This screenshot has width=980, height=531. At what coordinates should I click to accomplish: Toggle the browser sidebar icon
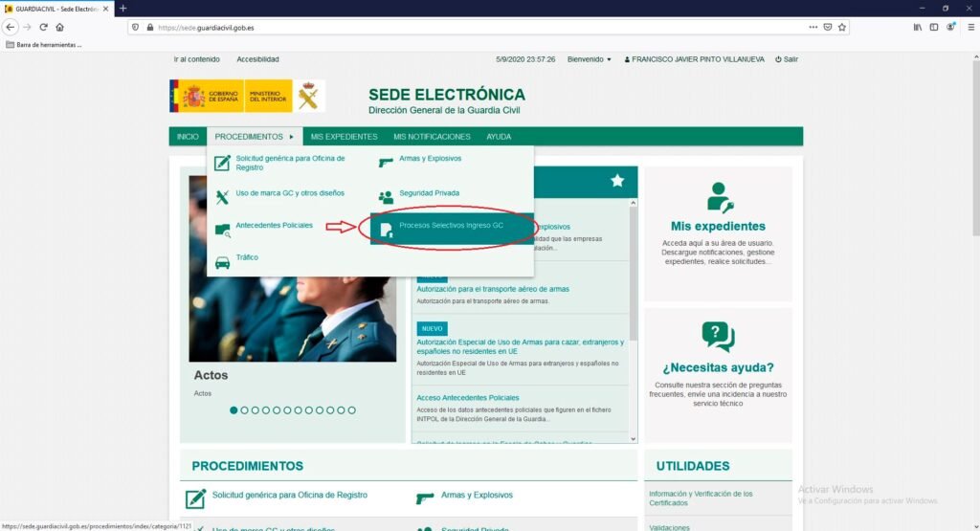pyautogui.click(x=934, y=27)
